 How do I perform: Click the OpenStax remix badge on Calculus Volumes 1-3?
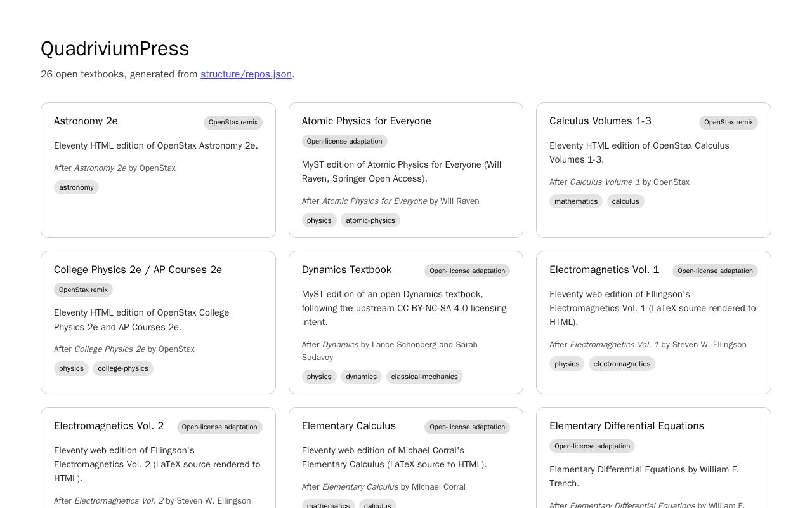[728, 123]
